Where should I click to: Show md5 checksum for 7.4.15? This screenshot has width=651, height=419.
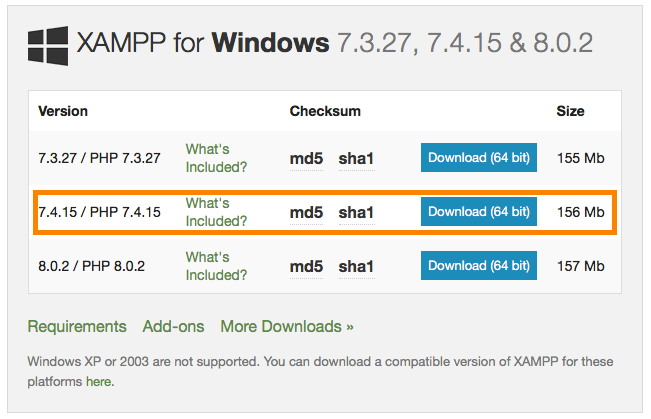click(x=306, y=212)
